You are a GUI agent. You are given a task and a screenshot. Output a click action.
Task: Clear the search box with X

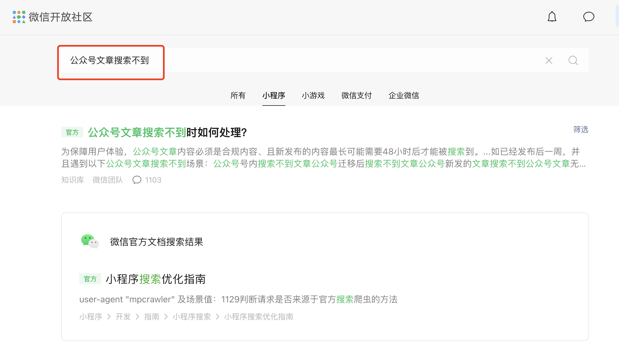pyautogui.click(x=549, y=61)
